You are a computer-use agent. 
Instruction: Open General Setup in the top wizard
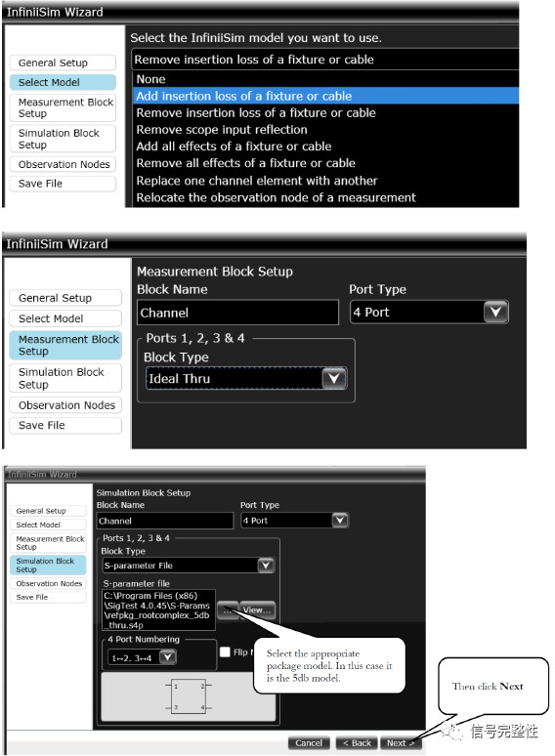(x=63, y=63)
